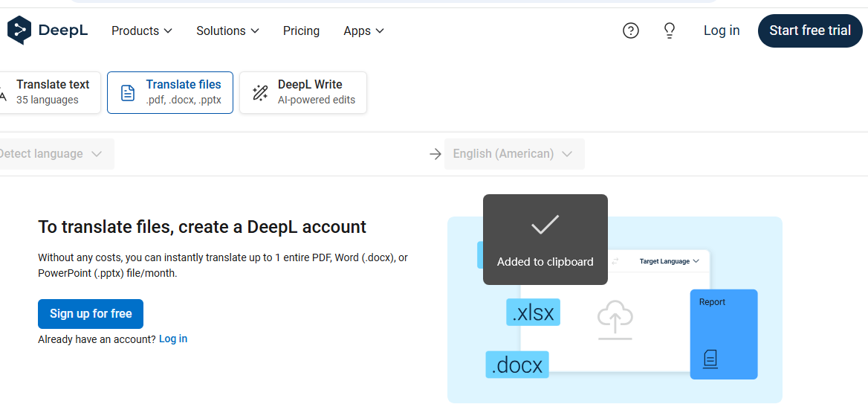Click the 'AI-powered edits' subtitle text
The image size is (868, 407).
(x=317, y=100)
